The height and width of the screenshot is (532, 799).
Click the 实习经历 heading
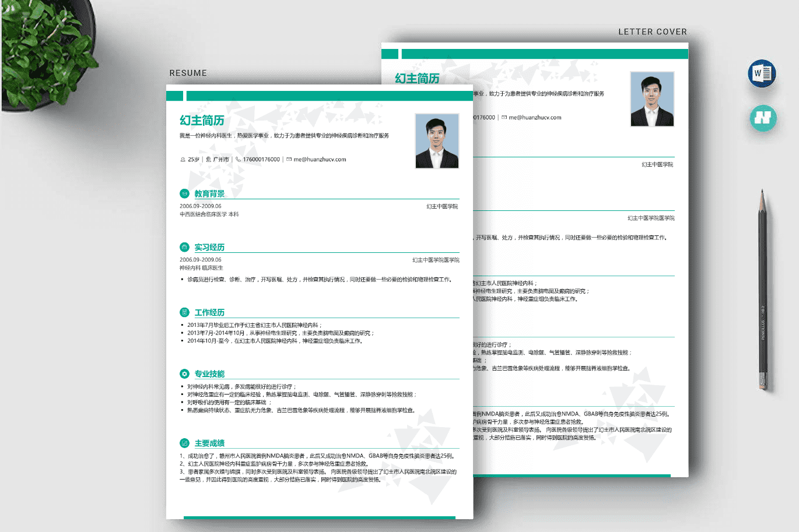click(209, 247)
